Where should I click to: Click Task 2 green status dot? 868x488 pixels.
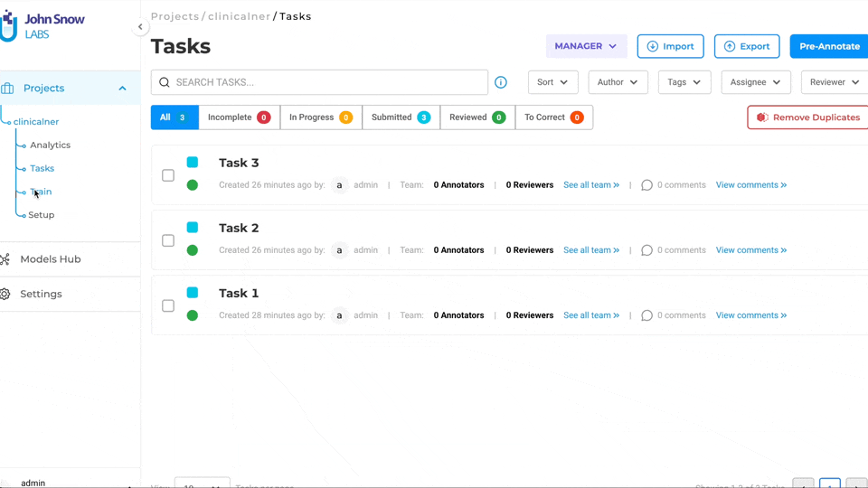click(192, 250)
